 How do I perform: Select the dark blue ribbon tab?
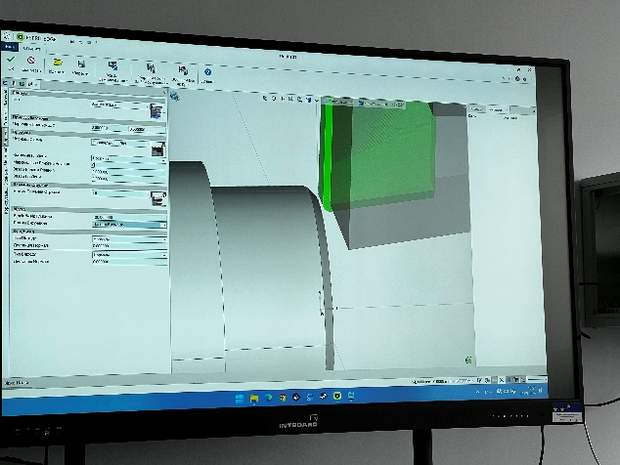(9, 47)
